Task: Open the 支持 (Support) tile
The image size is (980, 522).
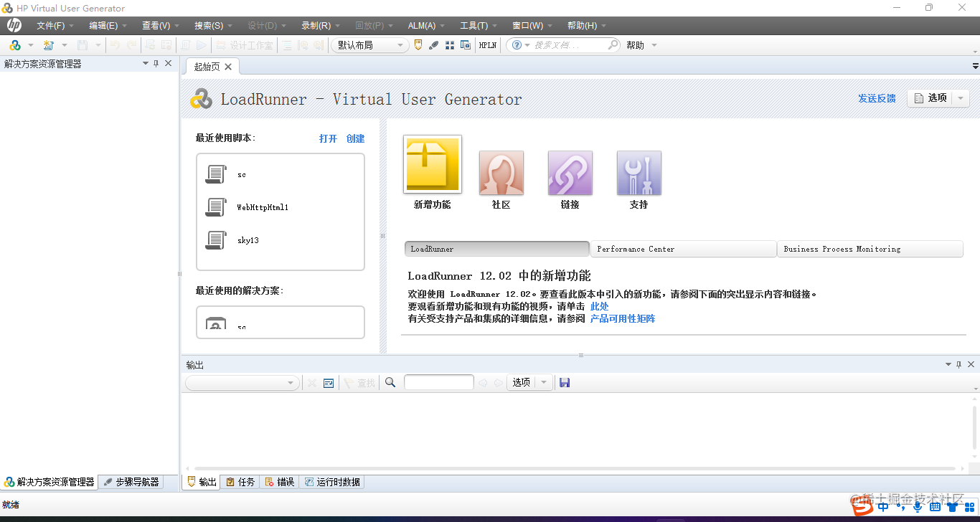Action: click(639, 172)
